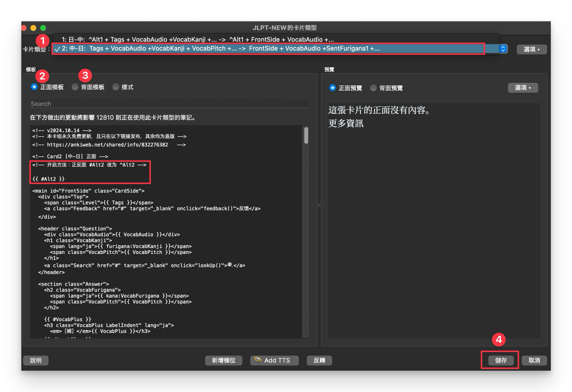572x392 pixels.
Task: Open the 選項 menu in preview panel
Action: click(x=523, y=88)
